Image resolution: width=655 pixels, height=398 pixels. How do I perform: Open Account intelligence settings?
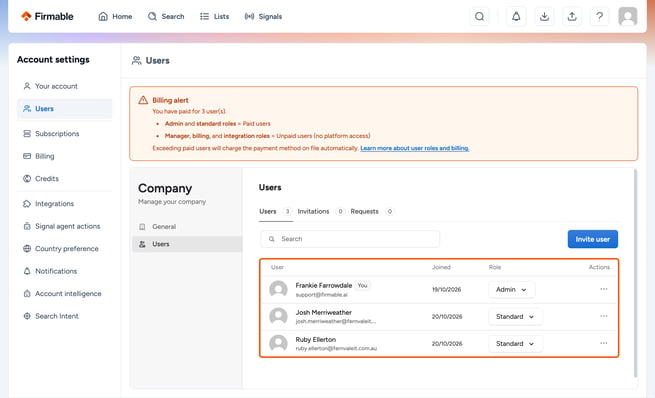64,294
